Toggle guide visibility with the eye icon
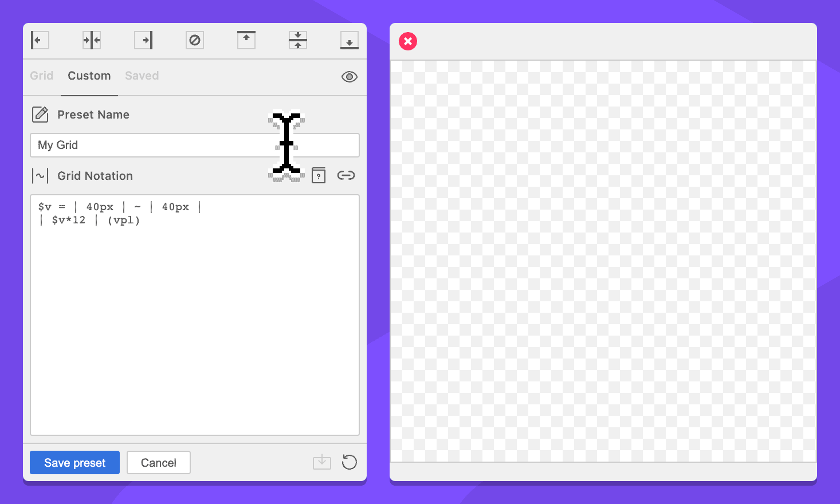Image resolution: width=840 pixels, height=504 pixels. point(350,77)
